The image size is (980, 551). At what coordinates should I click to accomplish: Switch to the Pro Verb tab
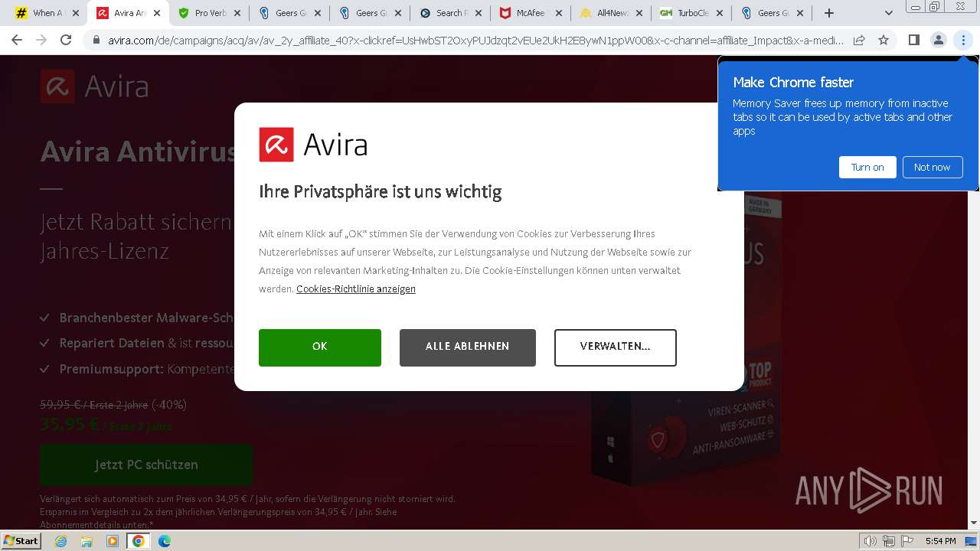[207, 13]
